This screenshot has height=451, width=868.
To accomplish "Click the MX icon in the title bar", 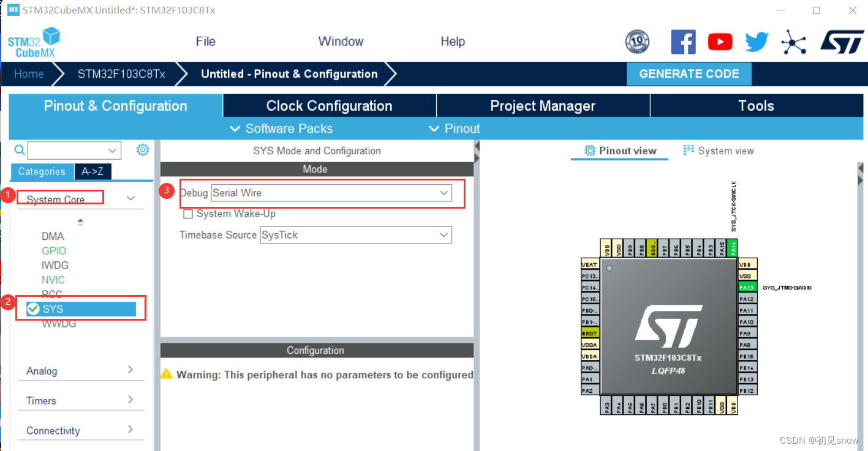I will 13,10.
